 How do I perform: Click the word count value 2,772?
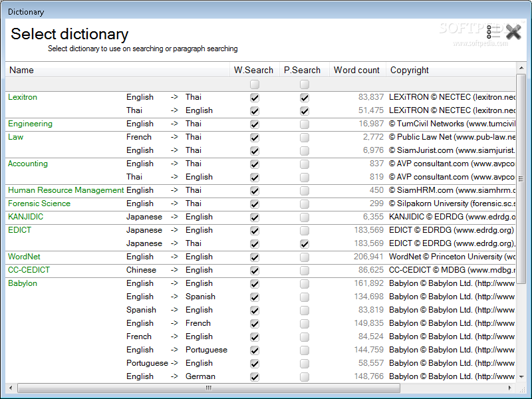(373, 137)
